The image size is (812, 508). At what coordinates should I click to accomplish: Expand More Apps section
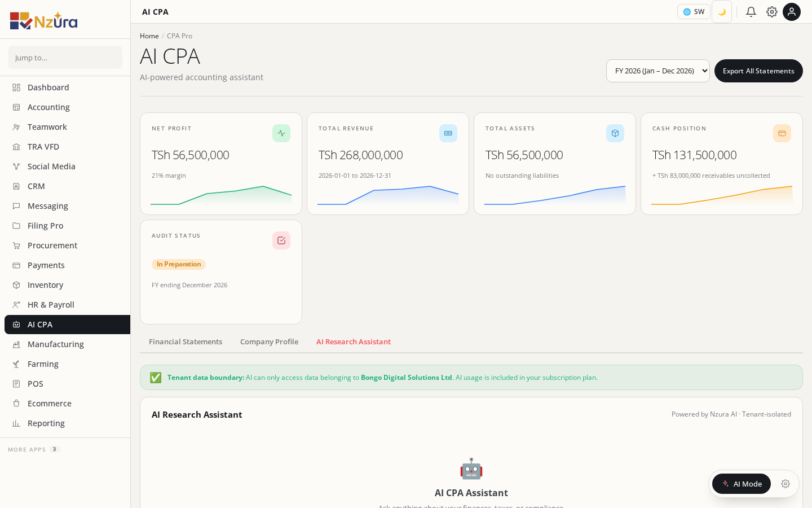pos(33,449)
